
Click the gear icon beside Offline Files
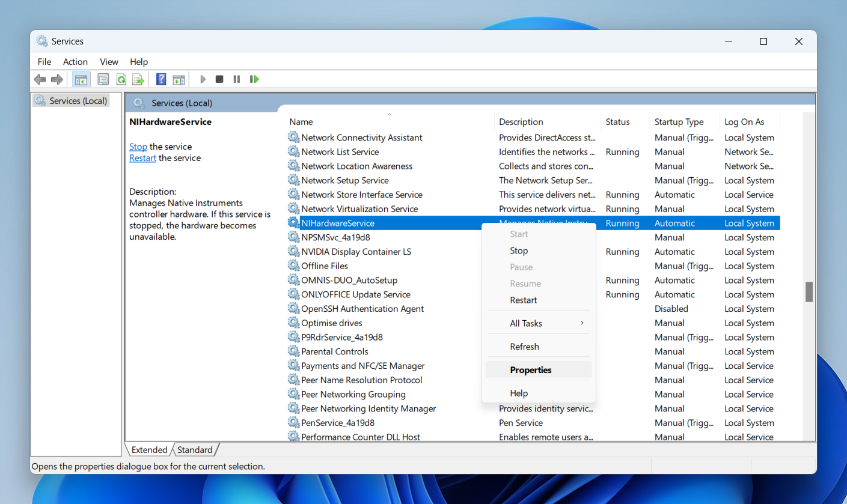coord(293,266)
